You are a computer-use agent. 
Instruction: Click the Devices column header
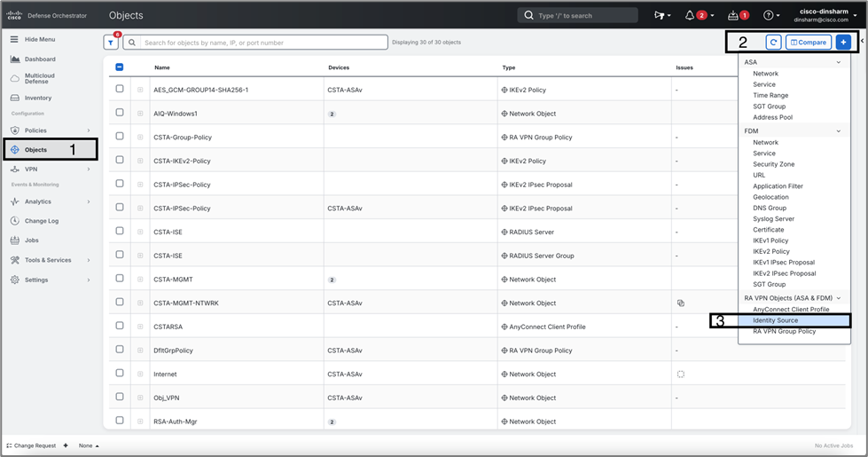pos(339,67)
